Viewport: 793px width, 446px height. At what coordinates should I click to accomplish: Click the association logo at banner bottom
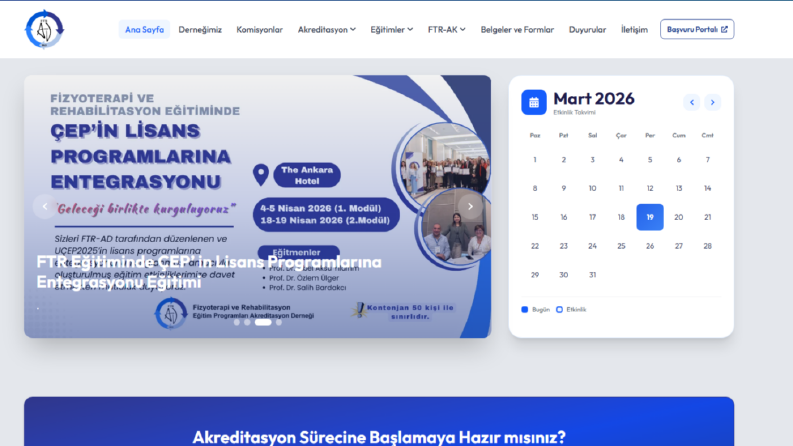[170, 313]
